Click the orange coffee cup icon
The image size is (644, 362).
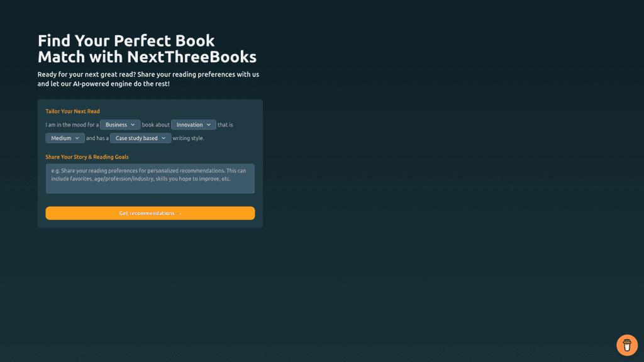point(627,345)
